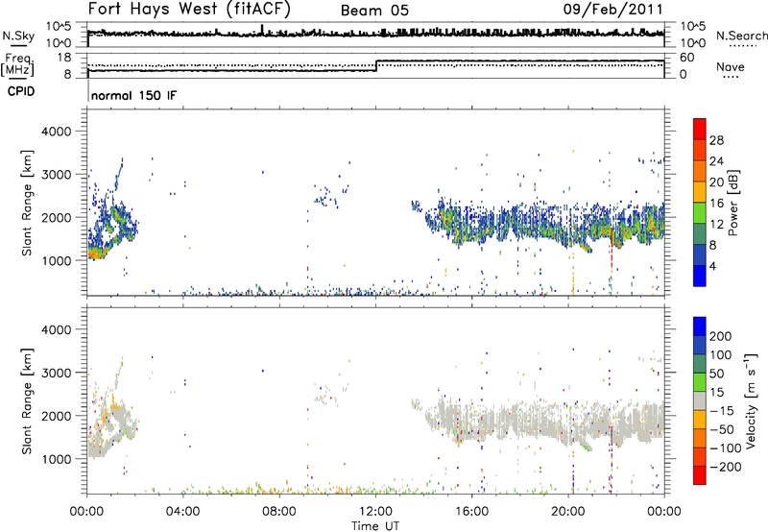Click '-15' on the velocity scale
This screenshot has height=532, width=768.
[x=722, y=411]
